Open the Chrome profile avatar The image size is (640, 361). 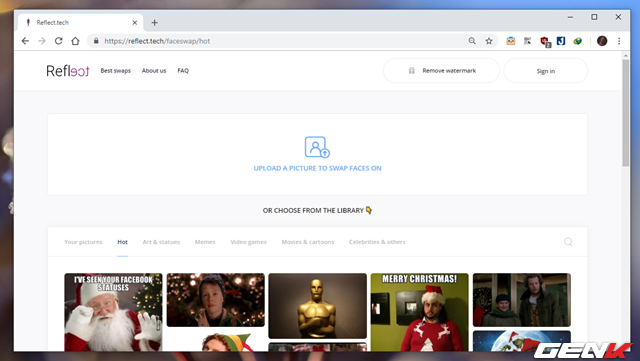click(602, 41)
